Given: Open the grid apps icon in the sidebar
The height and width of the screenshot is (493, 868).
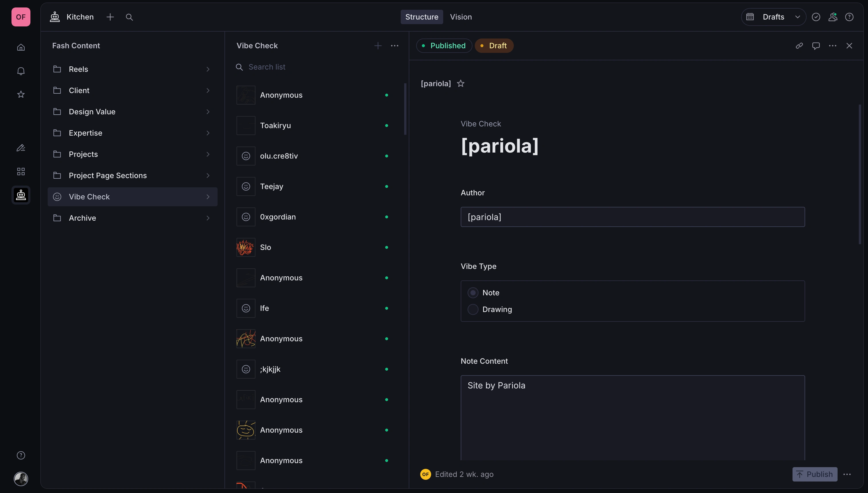Looking at the screenshot, I should [21, 171].
